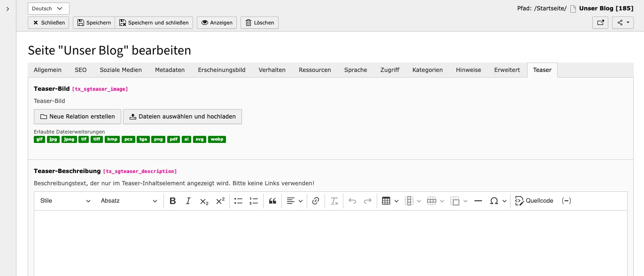Apply subscript formatting
This screenshot has height=276, width=644.
click(204, 201)
